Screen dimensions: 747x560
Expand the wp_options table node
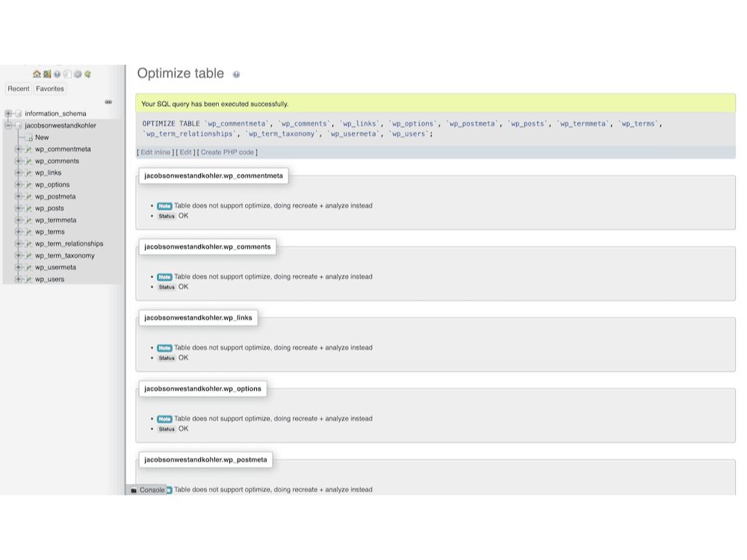pos(18,184)
